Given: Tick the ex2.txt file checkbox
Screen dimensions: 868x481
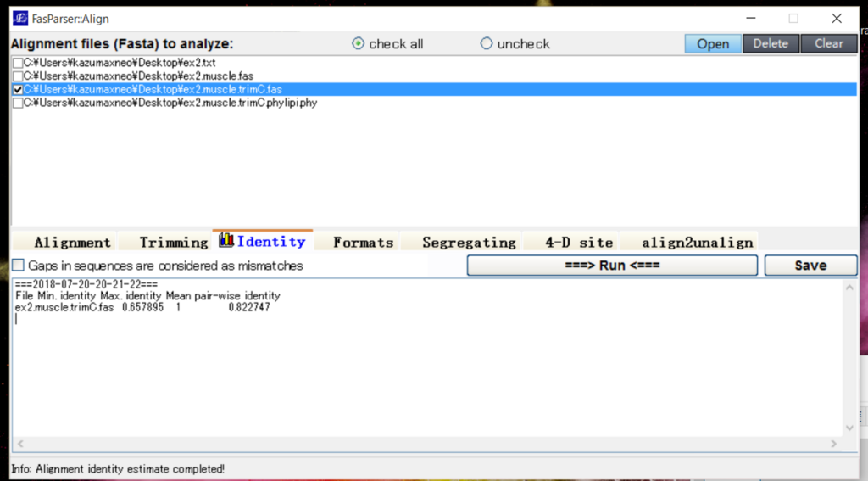Looking at the screenshot, I should pos(18,63).
